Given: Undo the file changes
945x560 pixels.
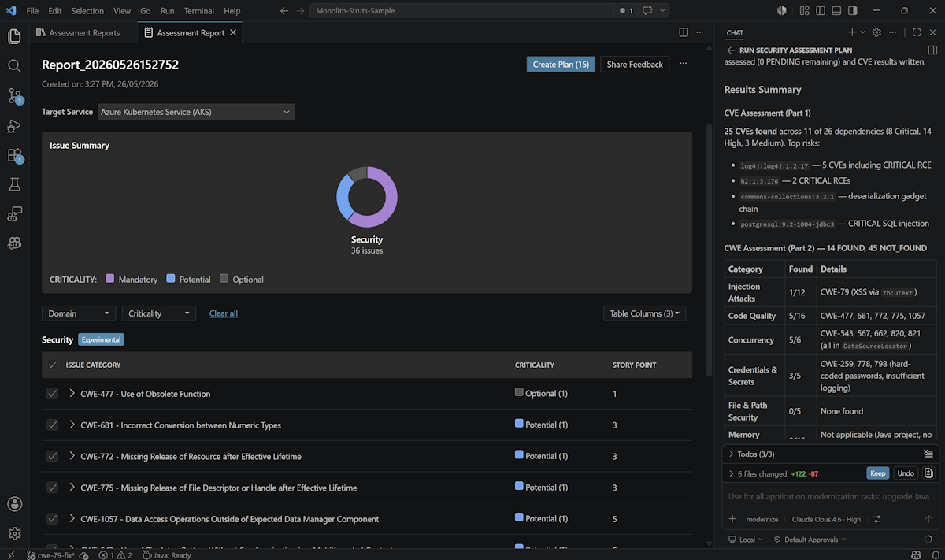Looking at the screenshot, I should [x=906, y=473].
